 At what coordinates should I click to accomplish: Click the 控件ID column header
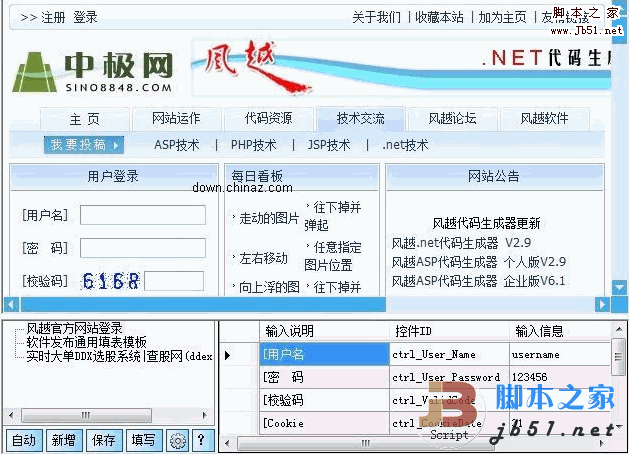pyautogui.click(x=450, y=331)
